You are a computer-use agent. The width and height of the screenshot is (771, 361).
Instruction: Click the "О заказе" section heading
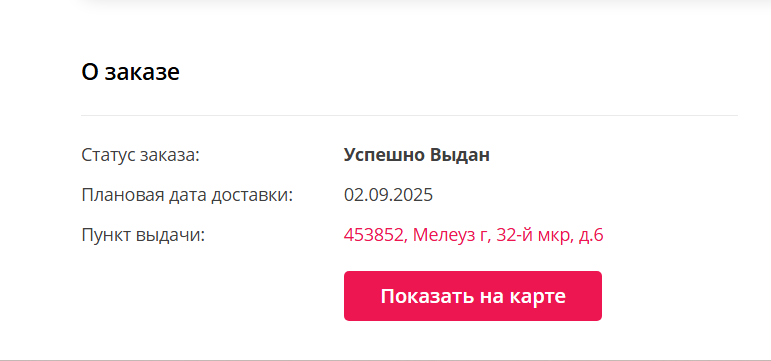pos(130,72)
